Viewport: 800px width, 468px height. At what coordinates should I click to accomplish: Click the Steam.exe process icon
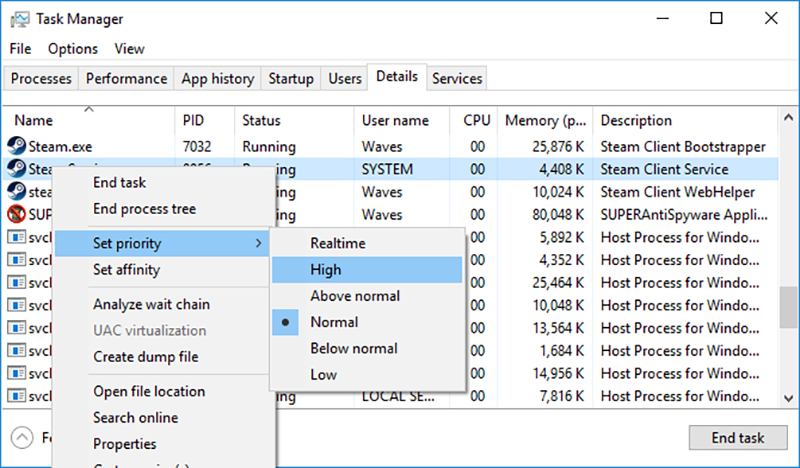point(16,147)
